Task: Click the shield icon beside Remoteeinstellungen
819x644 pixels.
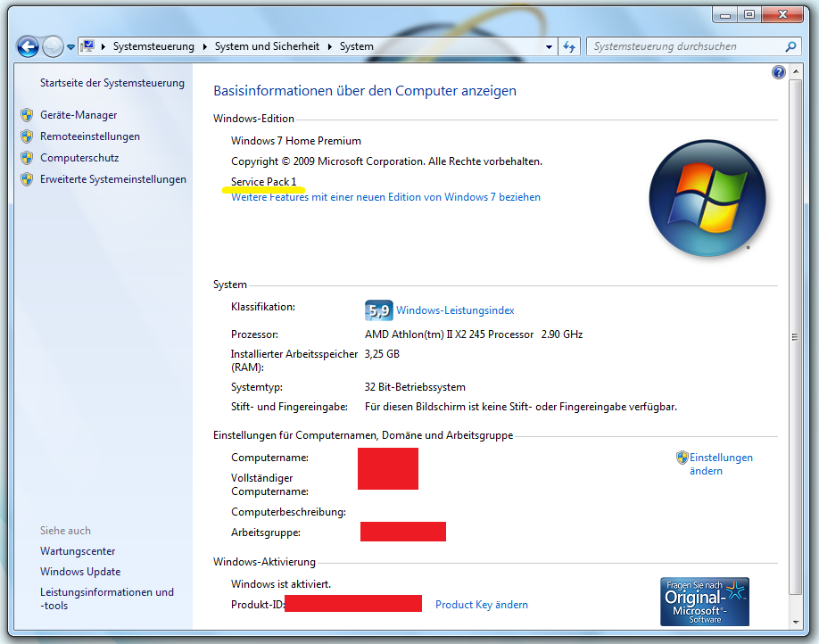Action: pyautogui.click(x=27, y=136)
